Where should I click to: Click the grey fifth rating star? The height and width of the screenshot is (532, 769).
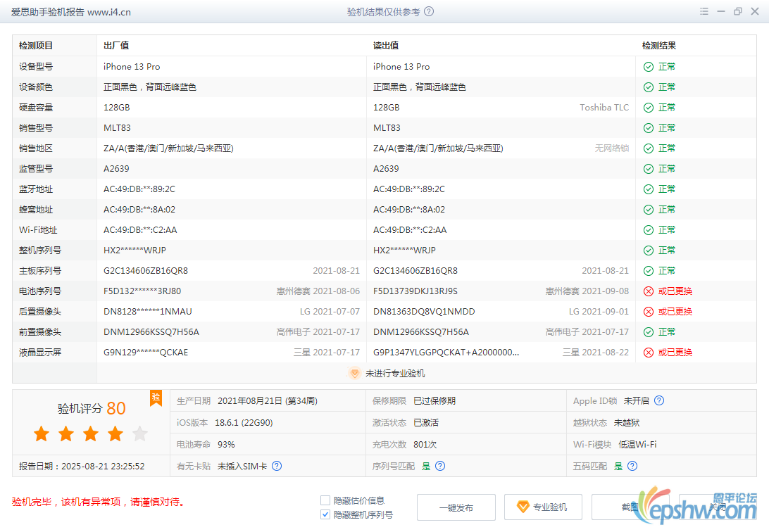[139, 433]
